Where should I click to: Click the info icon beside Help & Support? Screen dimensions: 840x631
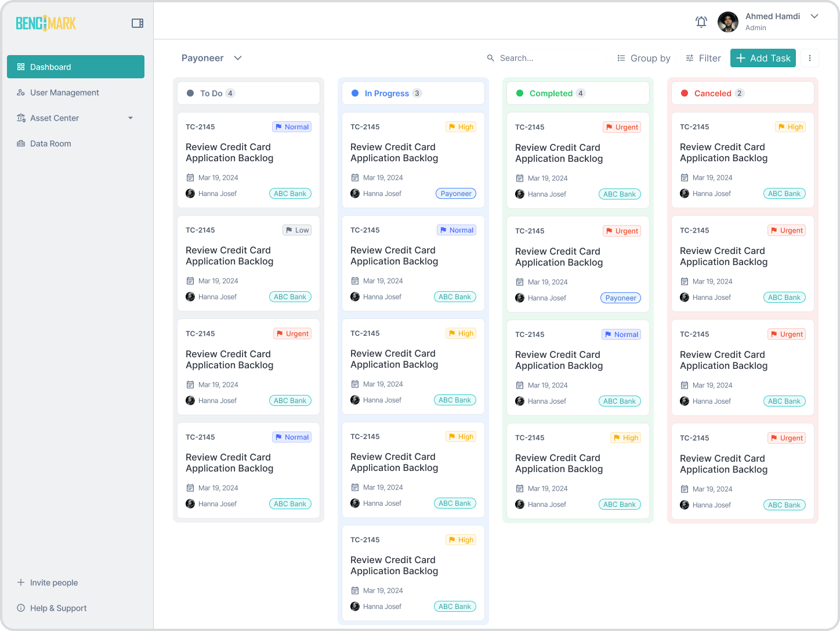[x=21, y=608]
